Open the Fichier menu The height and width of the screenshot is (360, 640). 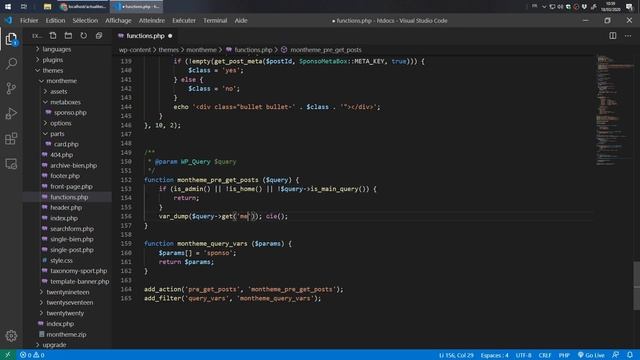point(29,20)
